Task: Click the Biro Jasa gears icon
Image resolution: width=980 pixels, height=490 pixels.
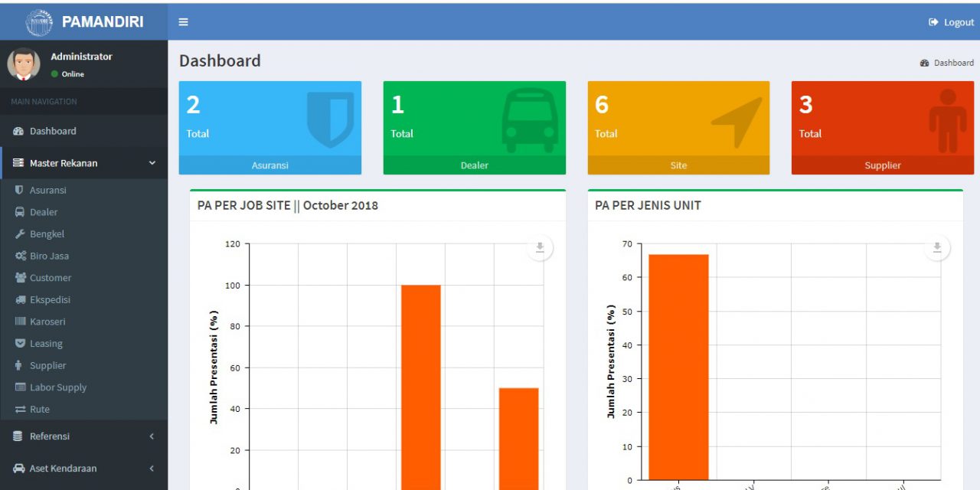Action: [20, 256]
